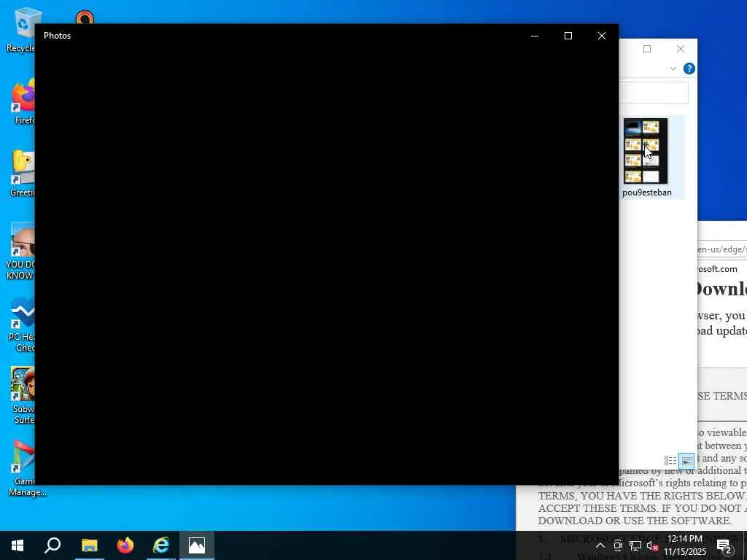Screen dimensions: 747x560
Task: Maximize the Photos window
Action: [x=568, y=36]
